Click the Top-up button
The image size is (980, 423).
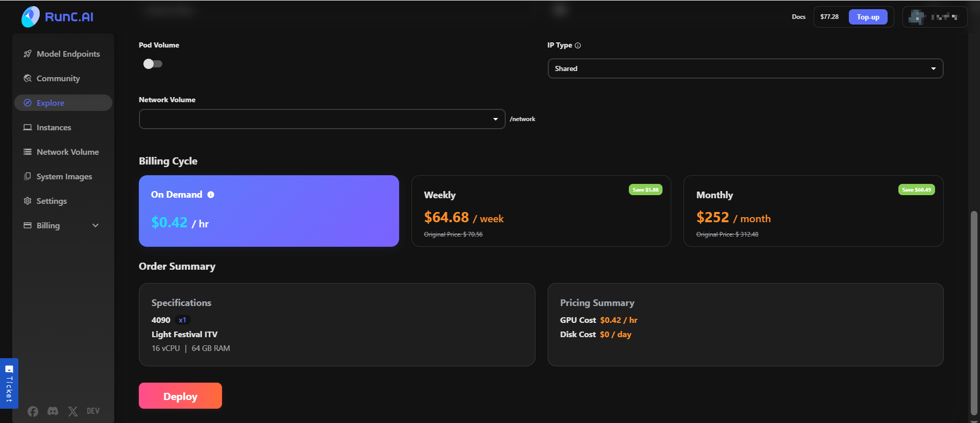point(868,17)
